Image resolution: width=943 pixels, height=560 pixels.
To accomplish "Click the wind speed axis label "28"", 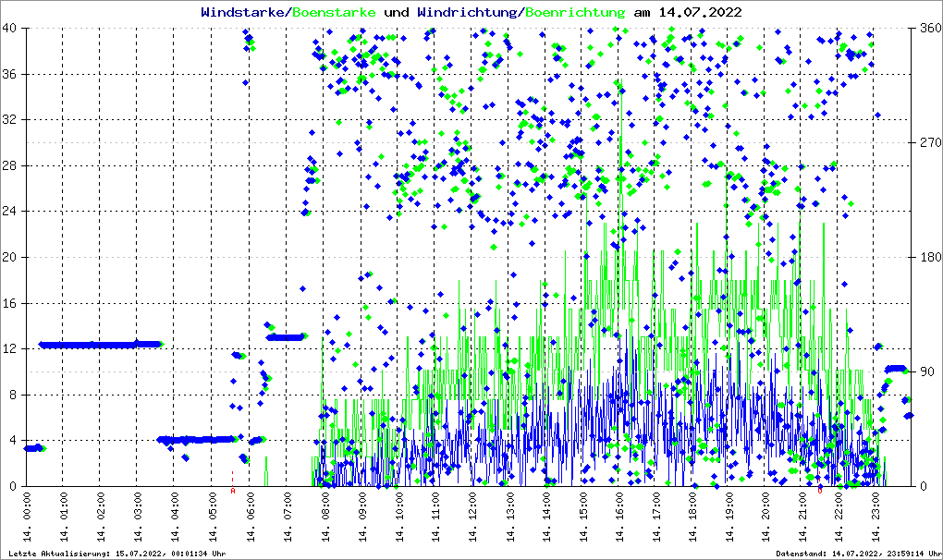I will pyautogui.click(x=9, y=165).
